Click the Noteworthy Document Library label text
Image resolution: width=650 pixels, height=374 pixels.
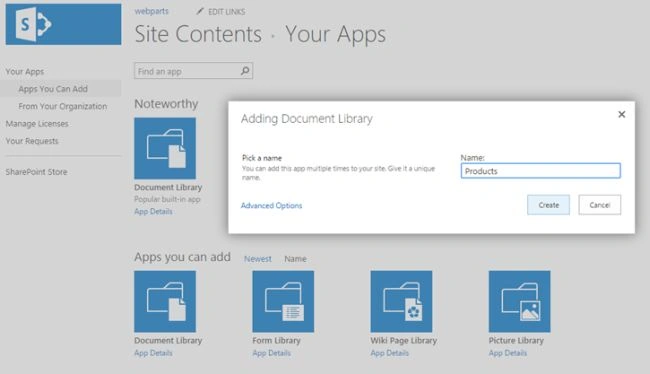(168, 187)
